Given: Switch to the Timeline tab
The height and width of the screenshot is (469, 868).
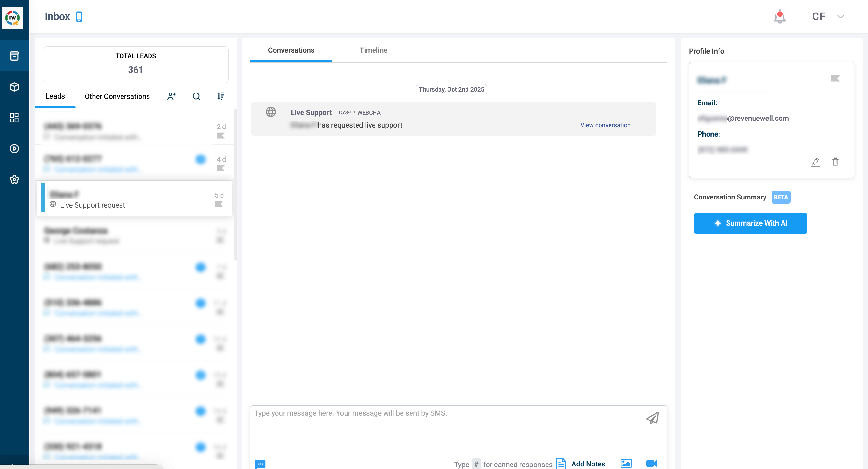Looking at the screenshot, I should [373, 50].
